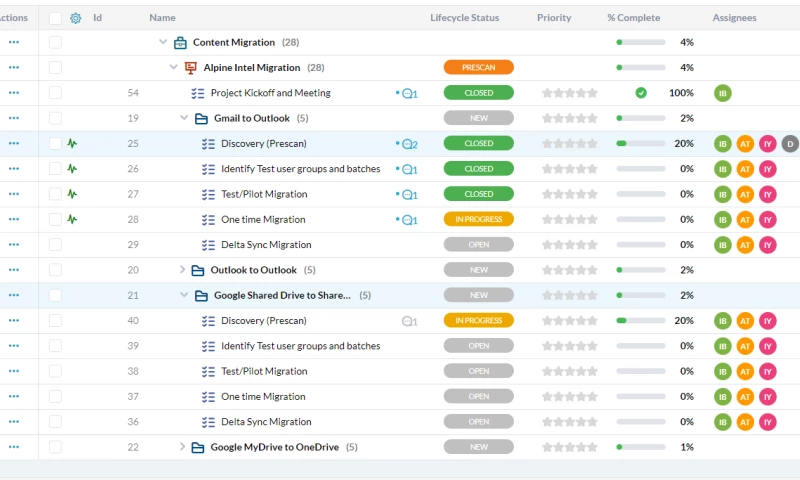800x480 pixels.
Task: Open actions menu for Content Migration row
Action: tap(14, 42)
